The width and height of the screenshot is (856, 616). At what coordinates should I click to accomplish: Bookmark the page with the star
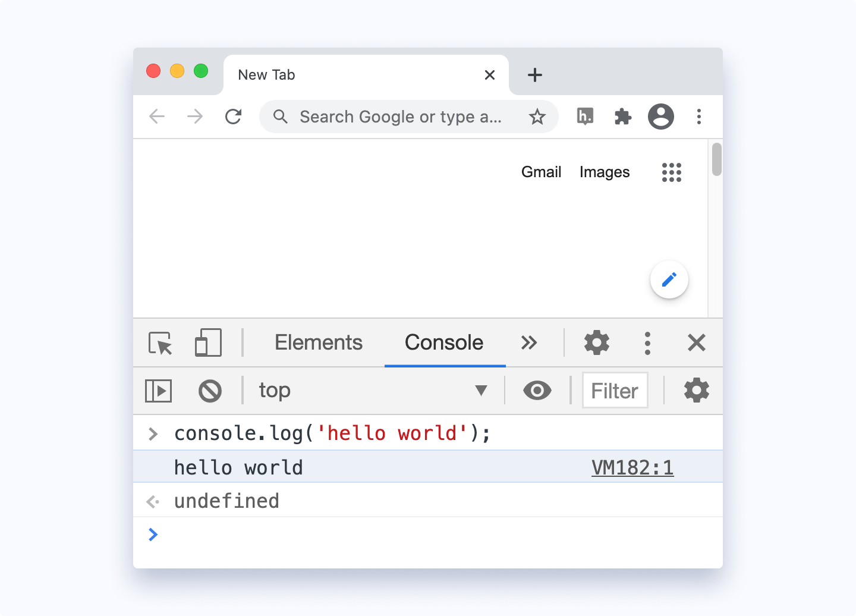[537, 117]
